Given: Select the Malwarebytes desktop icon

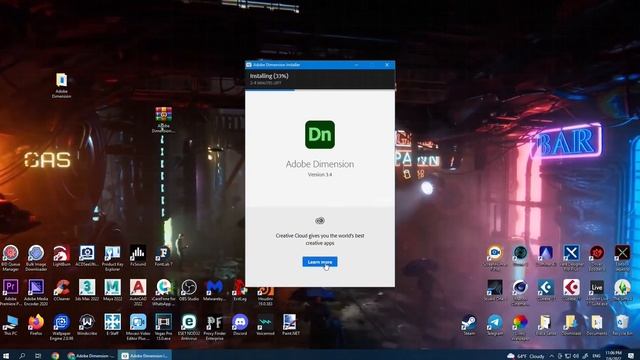Looking at the screenshot, I should 214,290.
